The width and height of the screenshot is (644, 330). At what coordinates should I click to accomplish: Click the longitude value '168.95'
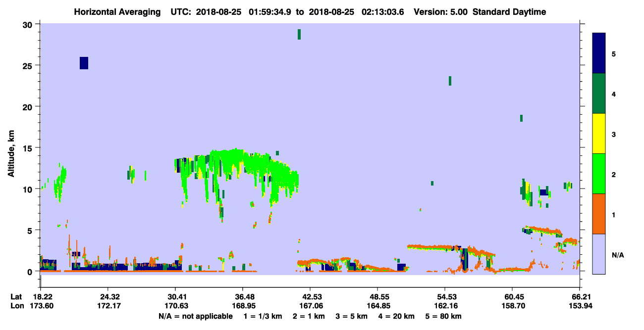(243, 306)
